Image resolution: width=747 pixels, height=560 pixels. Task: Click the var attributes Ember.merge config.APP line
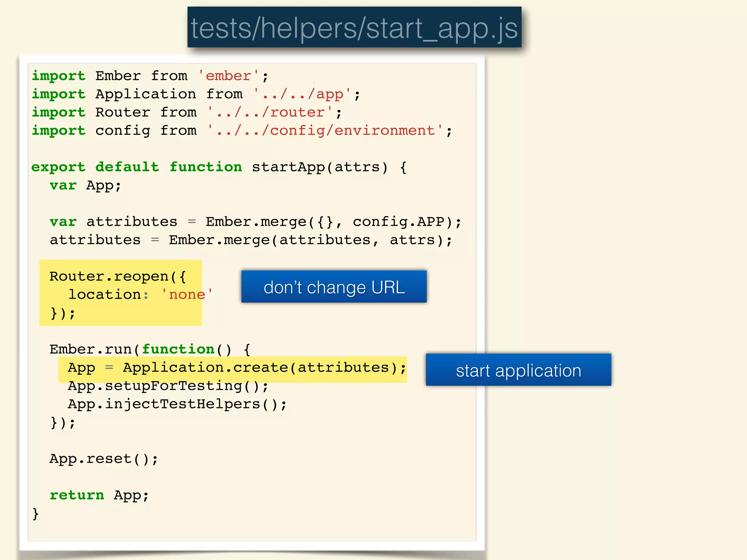[256, 222]
